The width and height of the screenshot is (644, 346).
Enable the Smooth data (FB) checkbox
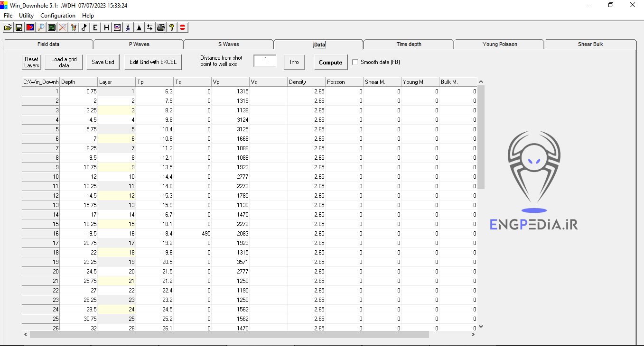click(x=355, y=62)
